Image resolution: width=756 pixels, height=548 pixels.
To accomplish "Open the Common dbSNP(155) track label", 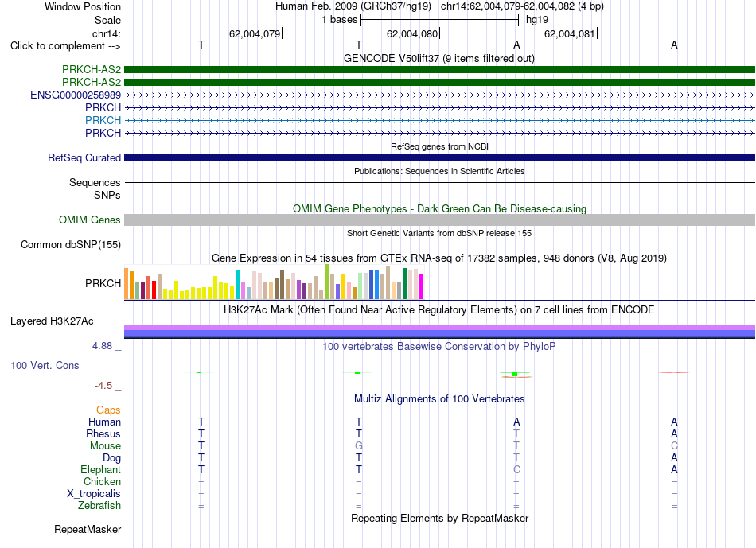I will (71, 244).
